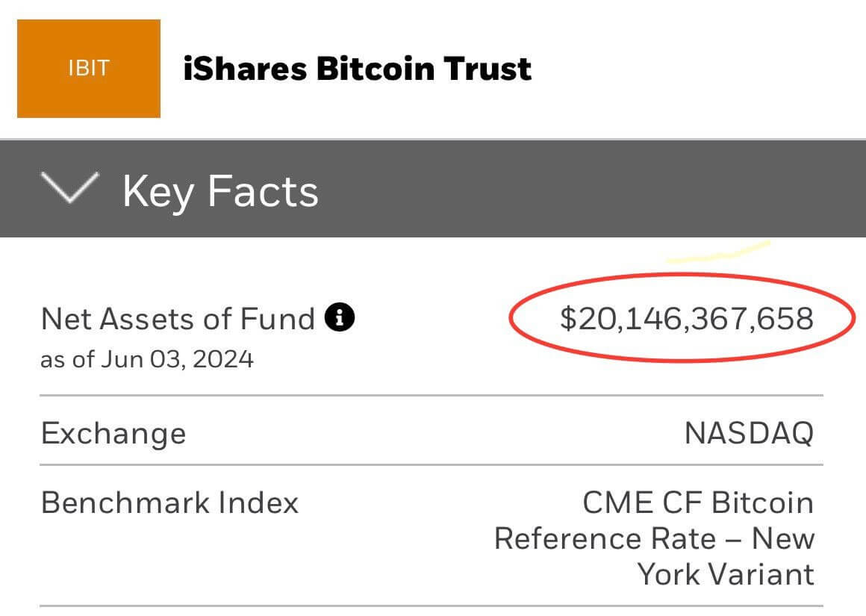Click the "Net Assets of Fund" label
Screen dimensions: 866x616
178,320
